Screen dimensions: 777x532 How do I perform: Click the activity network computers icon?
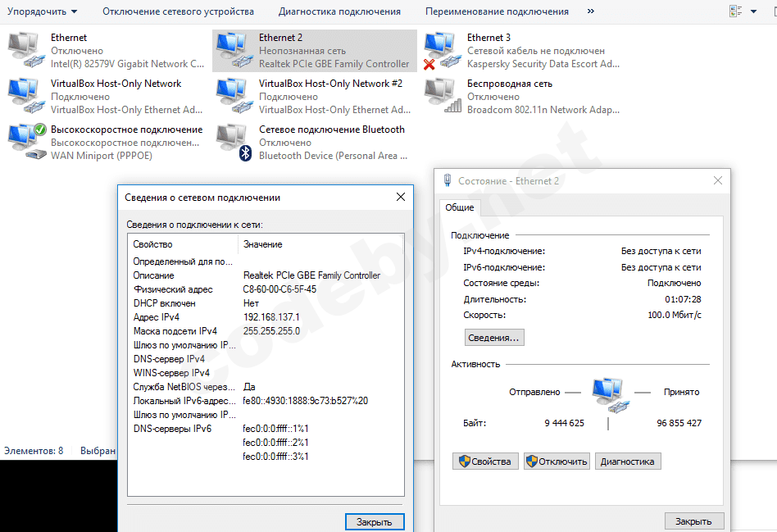point(610,394)
